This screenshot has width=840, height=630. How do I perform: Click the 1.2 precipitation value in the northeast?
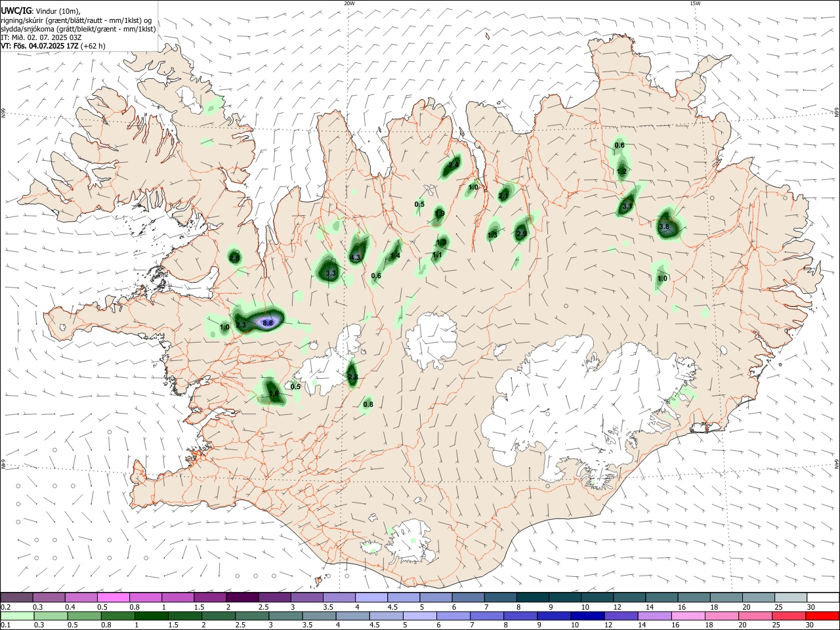click(621, 171)
